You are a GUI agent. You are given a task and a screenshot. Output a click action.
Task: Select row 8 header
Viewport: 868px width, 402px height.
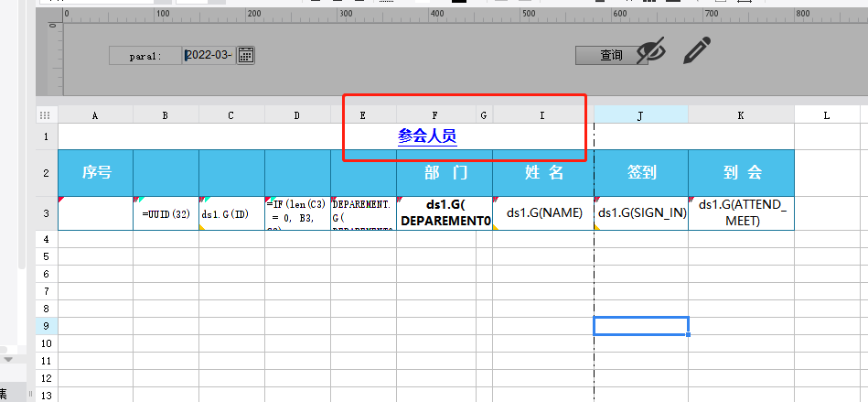(47, 309)
